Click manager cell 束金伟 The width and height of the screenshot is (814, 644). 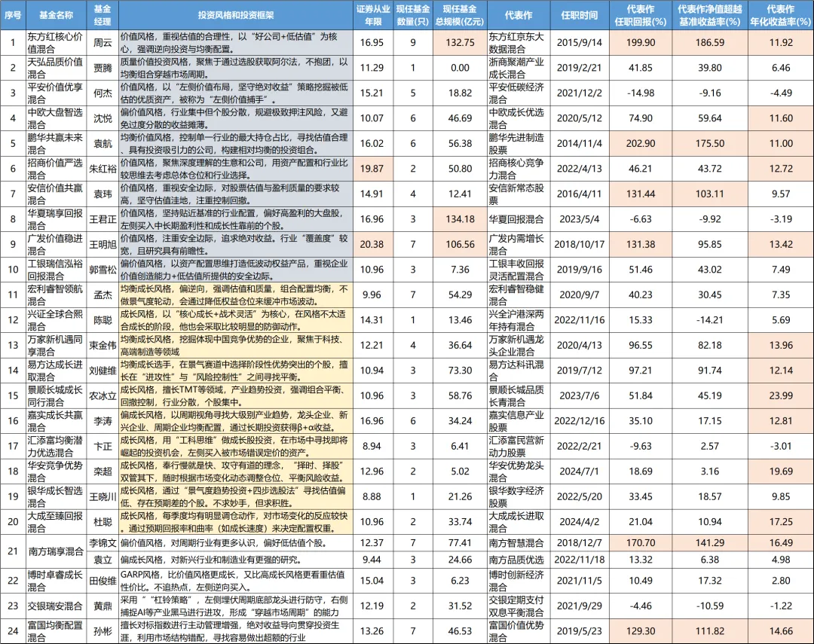103,345
